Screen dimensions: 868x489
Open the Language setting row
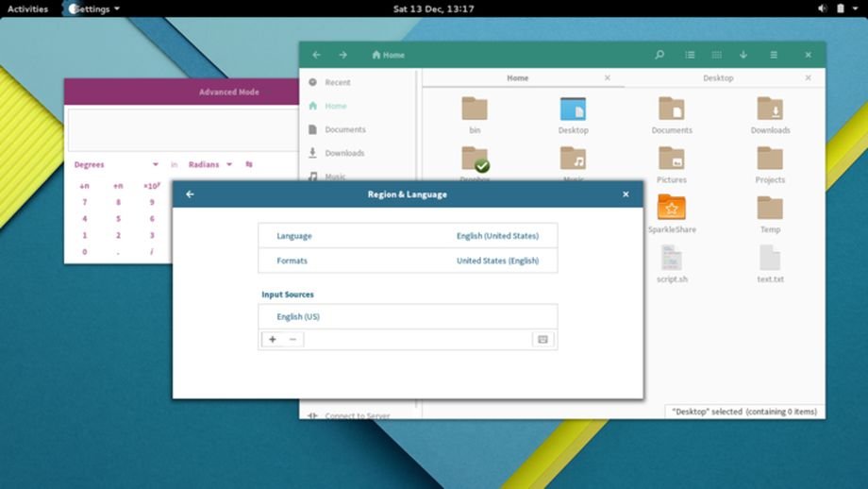[x=407, y=236]
